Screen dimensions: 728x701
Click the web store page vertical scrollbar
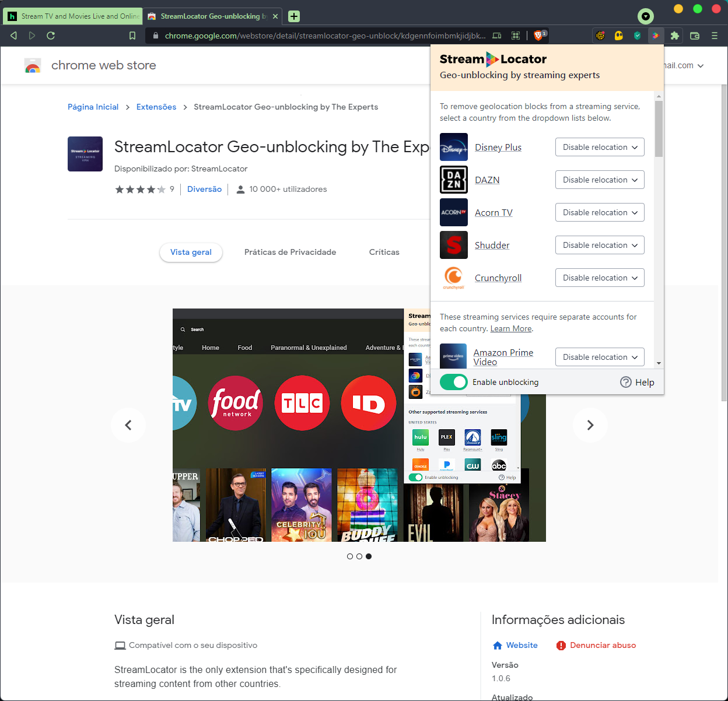coord(724,242)
